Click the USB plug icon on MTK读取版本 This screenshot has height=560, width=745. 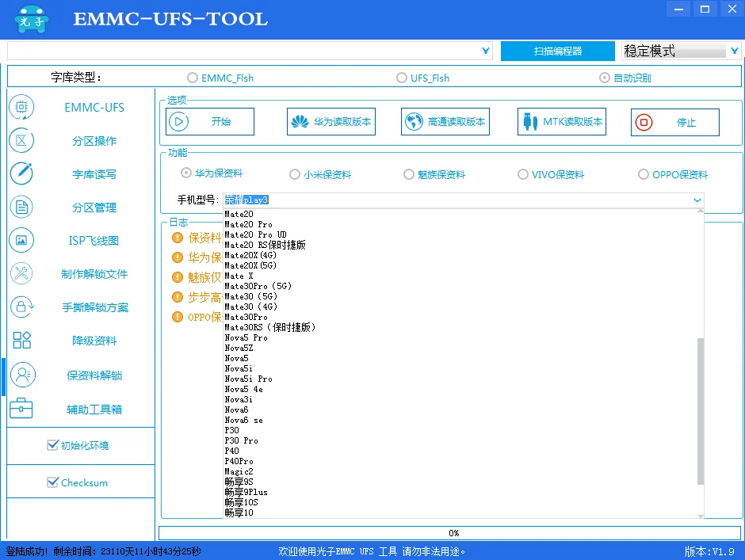pyautogui.click(x=529, y=122)
